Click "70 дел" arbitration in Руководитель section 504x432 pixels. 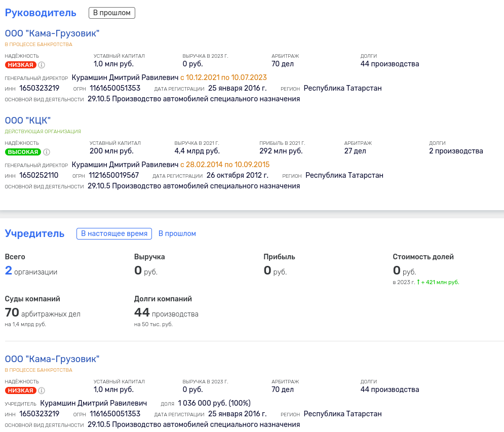coord(283,64)
